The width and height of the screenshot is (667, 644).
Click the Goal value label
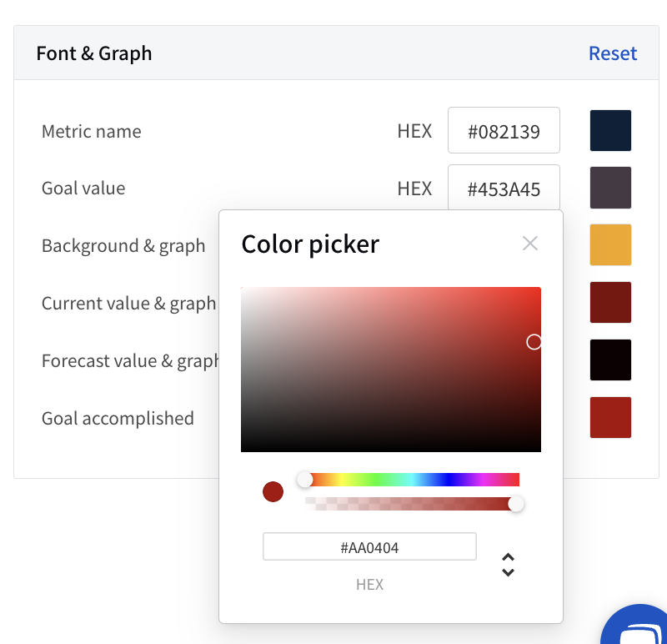pos(83,189)
